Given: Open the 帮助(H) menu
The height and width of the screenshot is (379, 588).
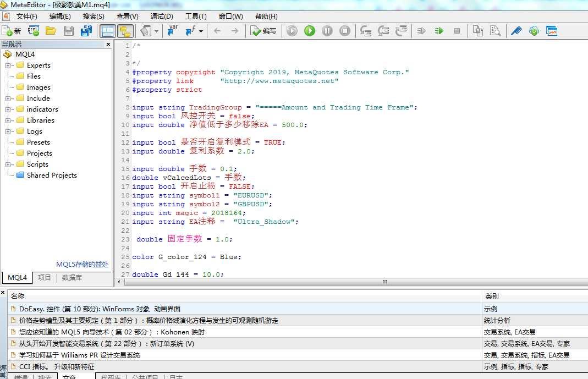Looking at the screenshot, I should [x=266, y=17].
